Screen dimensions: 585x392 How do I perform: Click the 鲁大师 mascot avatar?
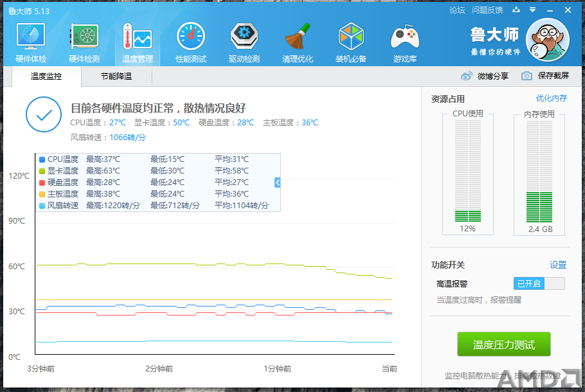click(548, 40)
